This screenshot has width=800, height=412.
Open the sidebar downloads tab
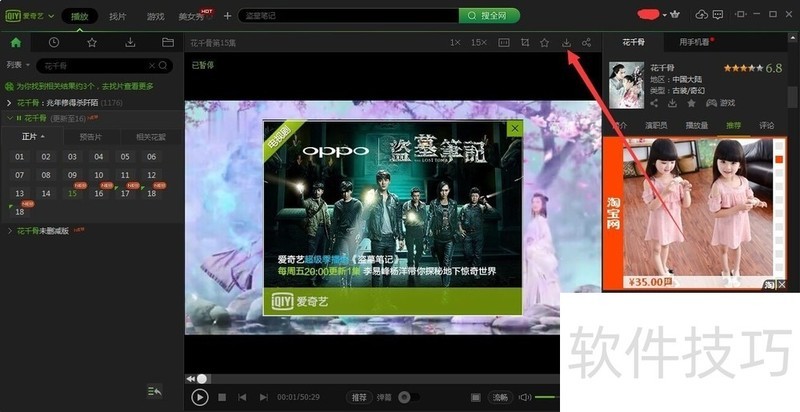(x=130, y=43)
